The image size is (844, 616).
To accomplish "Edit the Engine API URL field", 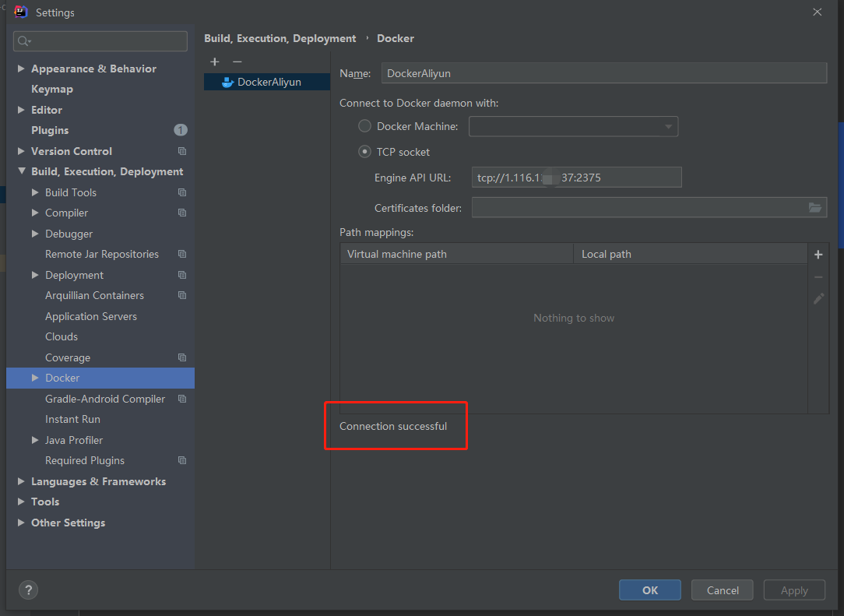I will 576,177.
